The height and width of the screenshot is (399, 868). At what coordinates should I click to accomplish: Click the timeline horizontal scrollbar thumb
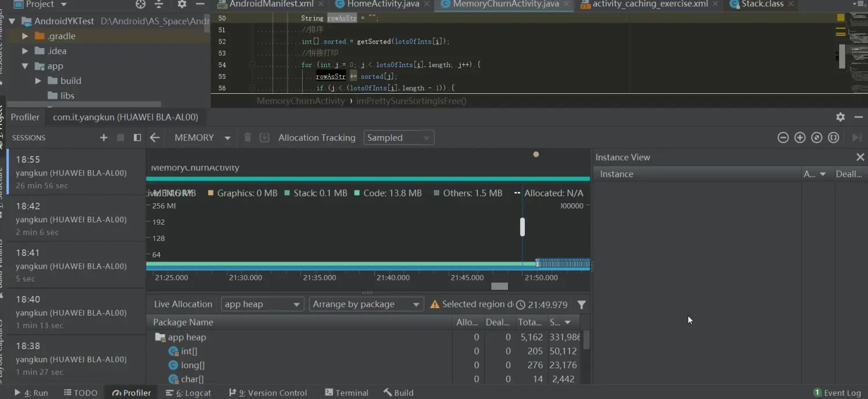499,286
